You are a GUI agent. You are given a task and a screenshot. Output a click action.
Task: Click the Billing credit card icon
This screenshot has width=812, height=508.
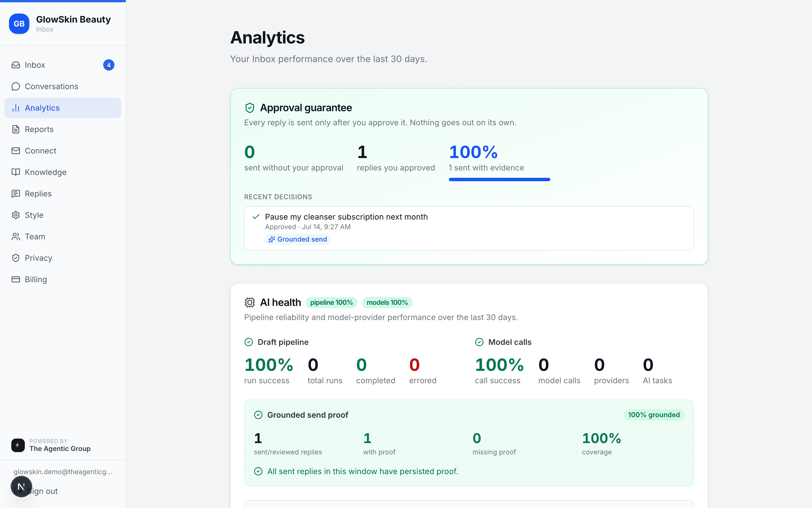16,279
